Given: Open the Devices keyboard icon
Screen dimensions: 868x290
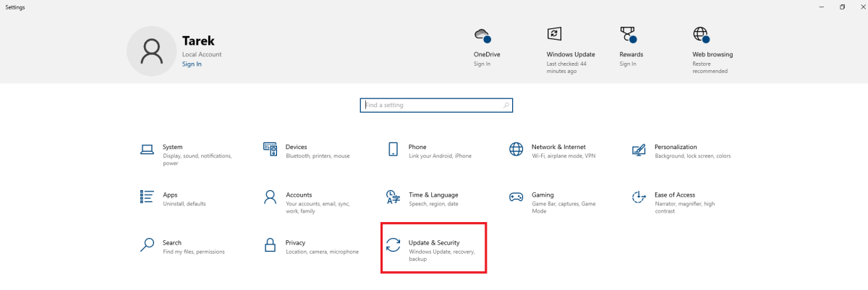Looking at the screenshot, I should 271,149.
